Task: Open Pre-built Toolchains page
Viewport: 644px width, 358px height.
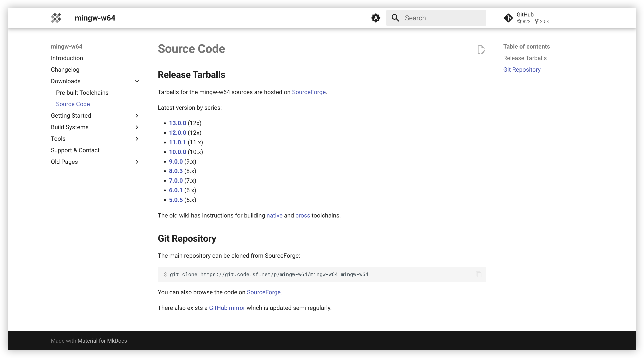Action: tap(82, 93)
